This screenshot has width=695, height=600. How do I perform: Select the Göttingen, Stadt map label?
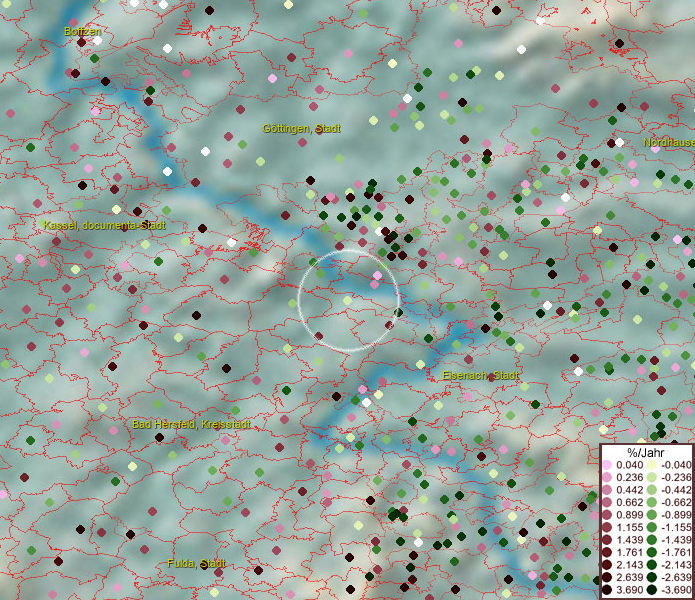click(301, 129)
